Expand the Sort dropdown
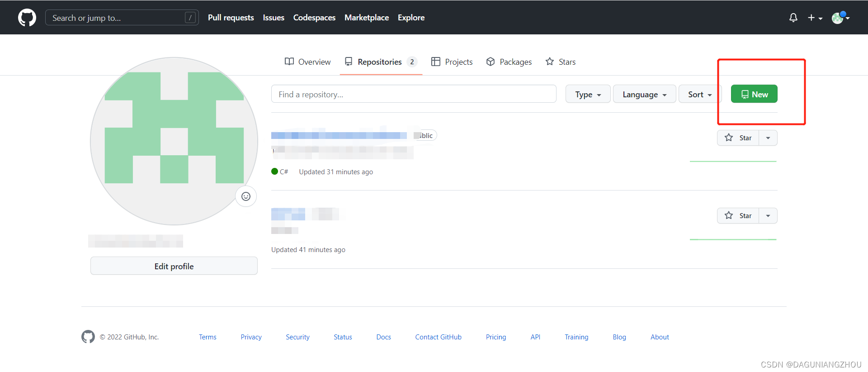 click(x=700, y=94)
